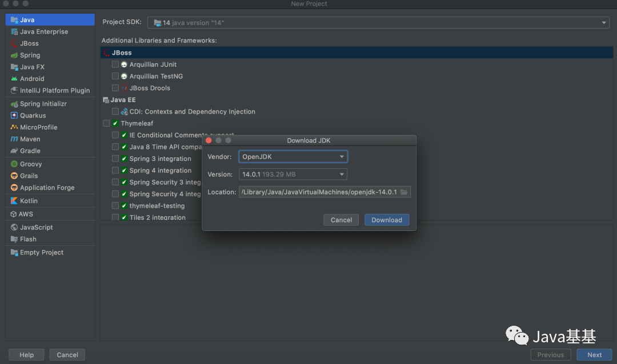617x364 pixels.
Task: Select the Spring Initializr icon
Action: click(14, 104)
